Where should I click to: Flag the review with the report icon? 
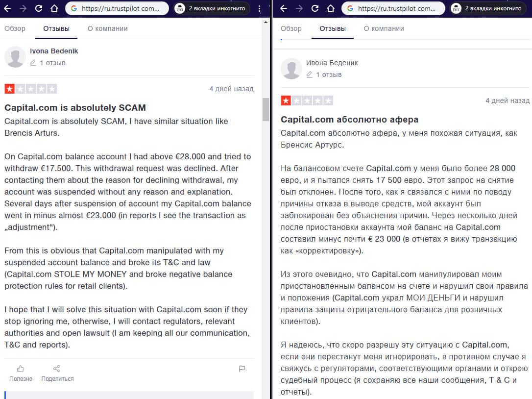coord(242,369)
